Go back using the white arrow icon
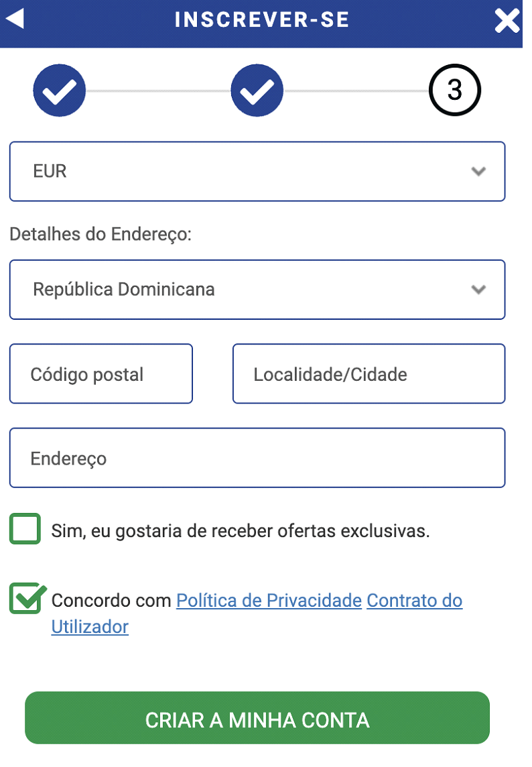 (15, 19)
